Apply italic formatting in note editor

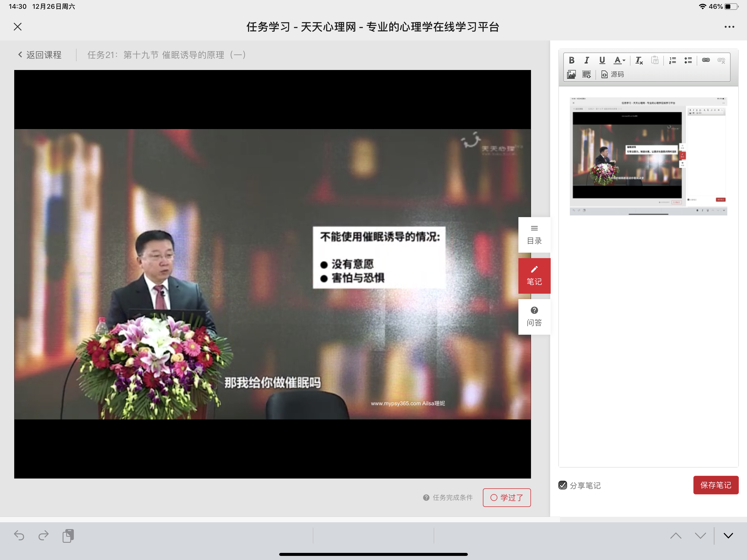click(586, 60)
